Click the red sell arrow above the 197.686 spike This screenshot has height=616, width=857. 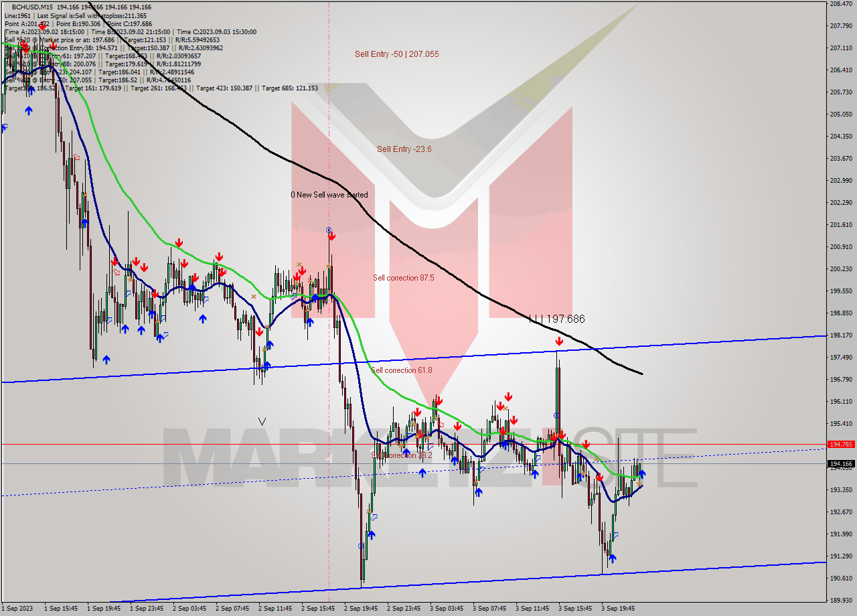pos(559,342)
